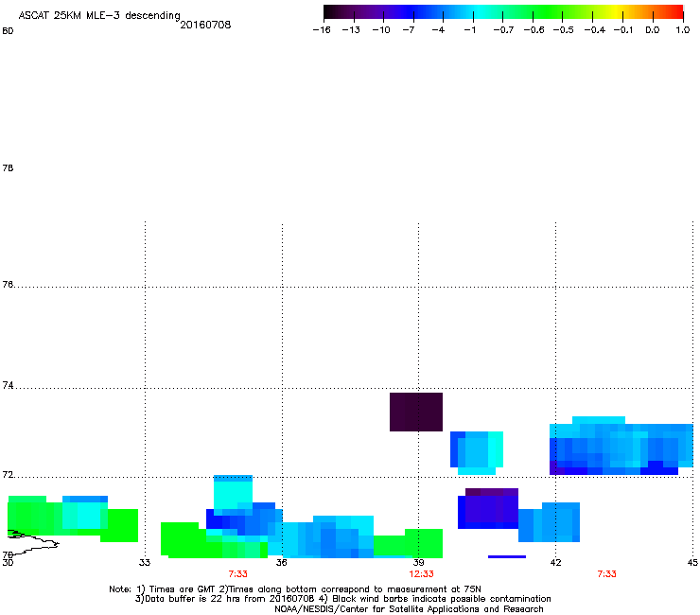Click the longitude label 33
Viewport: 700px width, 615px height.
point(144,563)
